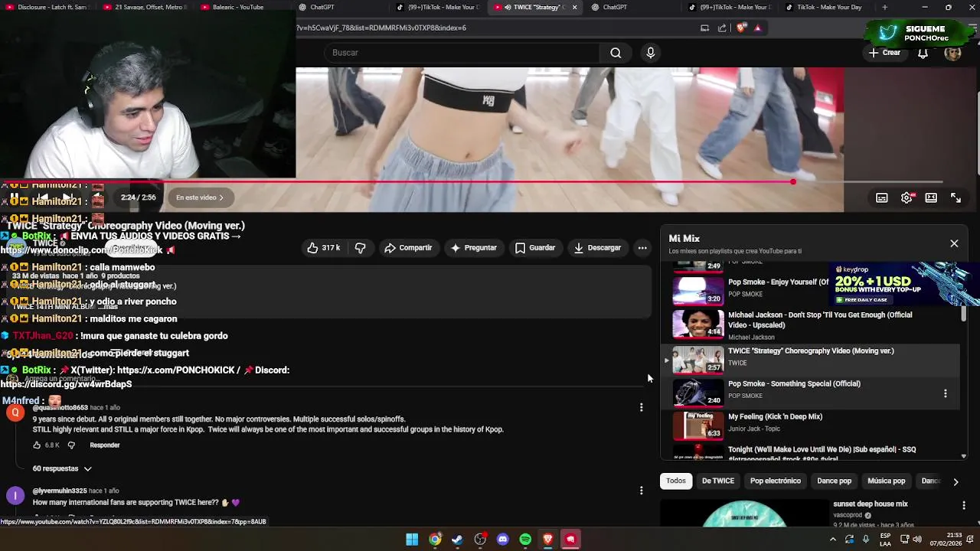
Task: Click the playlist panel scrollbar
Action: (x=963, y=315)
